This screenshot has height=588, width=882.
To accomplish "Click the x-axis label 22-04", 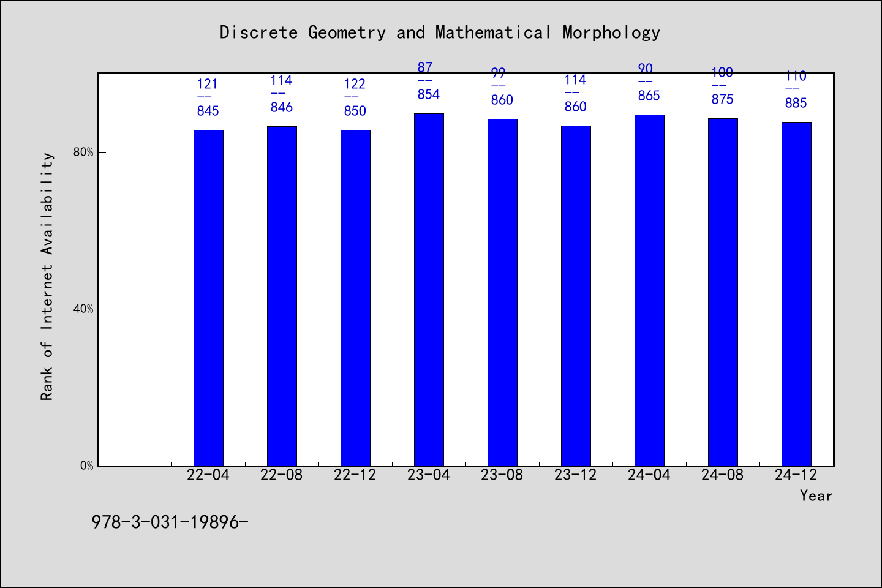I will pyautogui.click(x=208, y=475).
